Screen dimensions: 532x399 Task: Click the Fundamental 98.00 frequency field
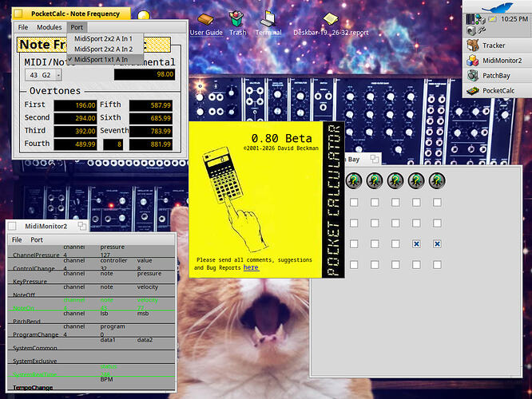(145, 74)
